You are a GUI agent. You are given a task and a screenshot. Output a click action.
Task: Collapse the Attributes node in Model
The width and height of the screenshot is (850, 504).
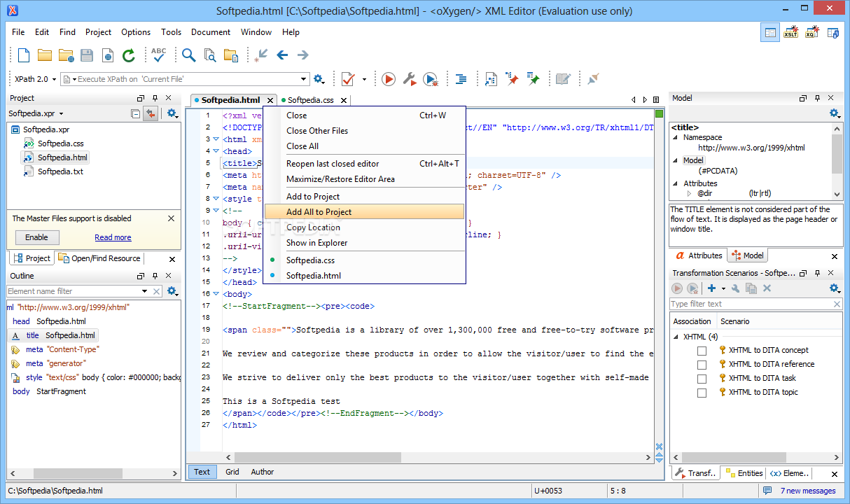point(677,183)
